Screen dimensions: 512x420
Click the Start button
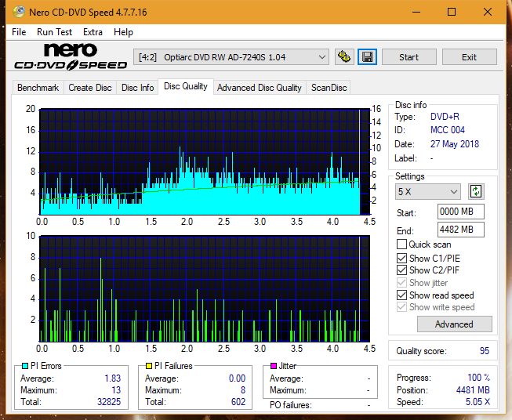point(409,57)
